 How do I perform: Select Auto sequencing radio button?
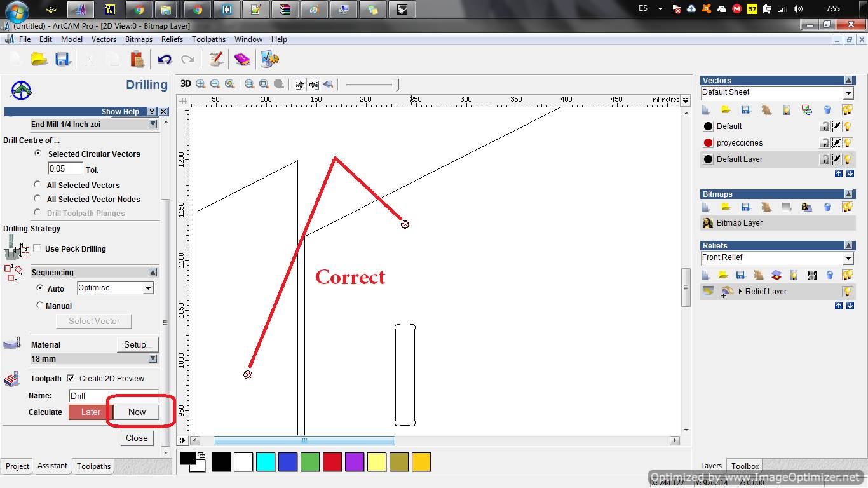[39, 288]
